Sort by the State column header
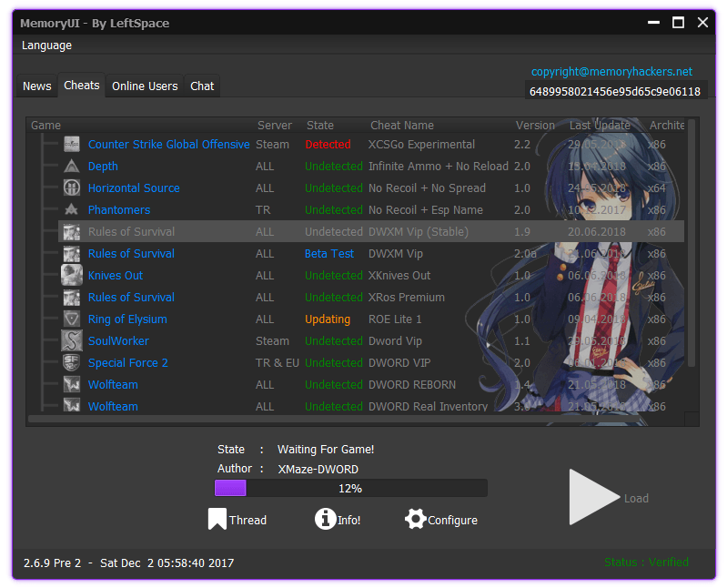 320,126
